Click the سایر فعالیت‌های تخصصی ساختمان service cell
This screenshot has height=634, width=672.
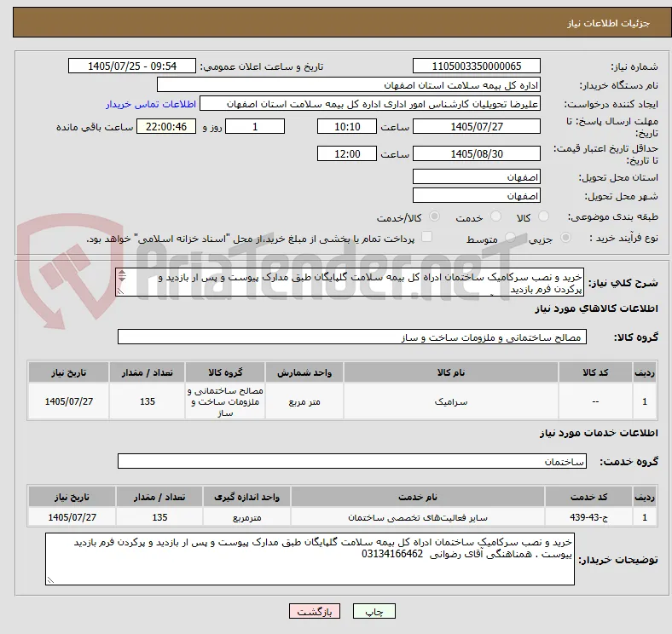418,517
